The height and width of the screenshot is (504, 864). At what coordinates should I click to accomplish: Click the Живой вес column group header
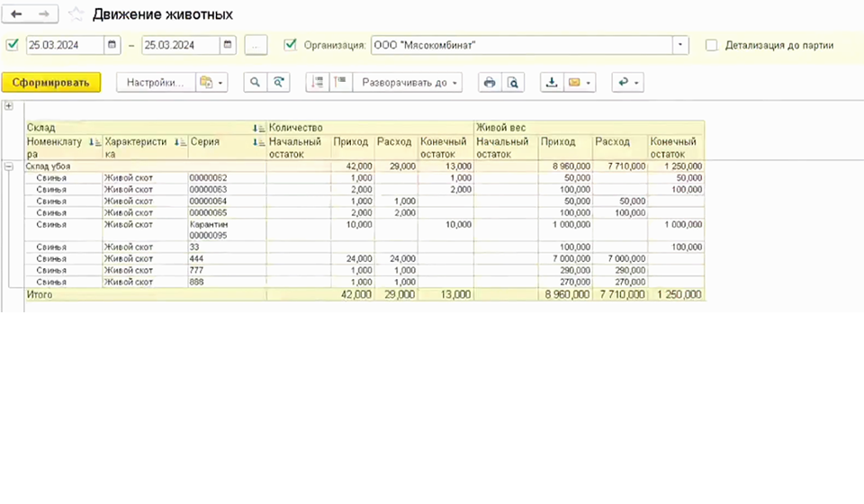coord(589,128)
